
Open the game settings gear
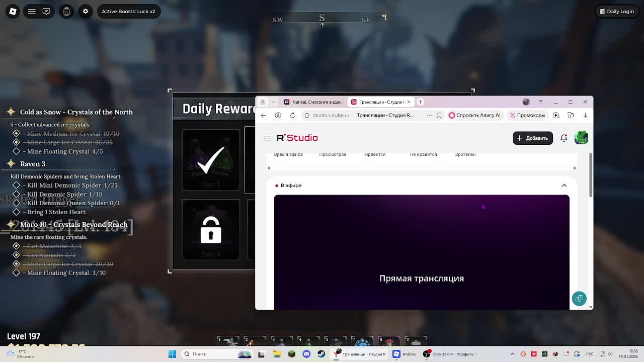[x=86, y=11]
